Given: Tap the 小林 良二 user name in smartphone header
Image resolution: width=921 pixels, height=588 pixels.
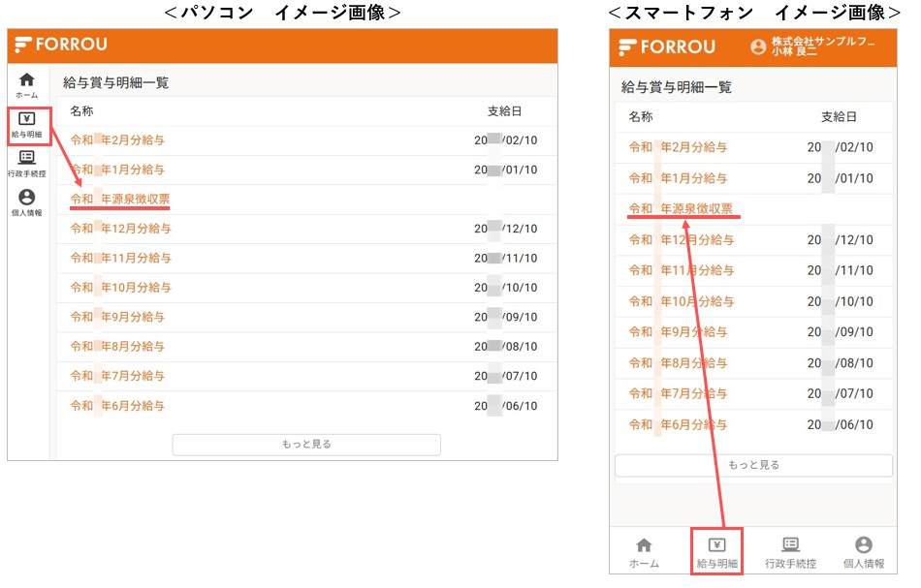Looking at the screenshot, I should (x=794, y=51).
